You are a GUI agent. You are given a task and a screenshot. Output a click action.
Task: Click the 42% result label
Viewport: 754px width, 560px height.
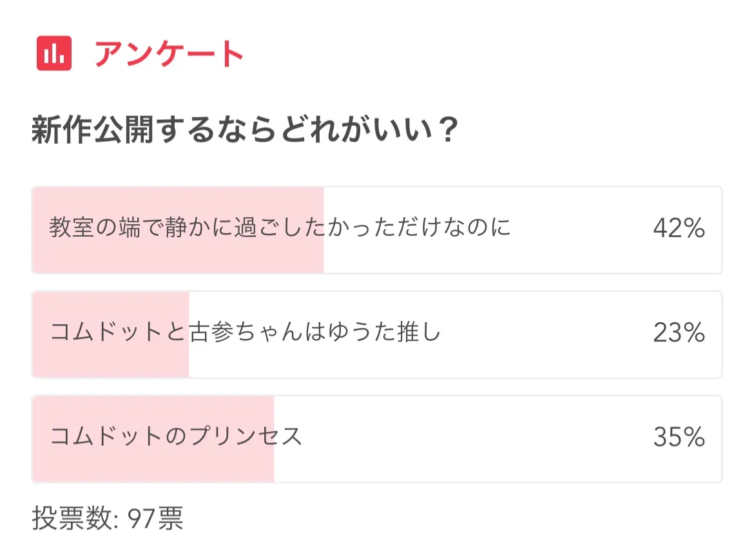pyautogui.click(x=679, y=229)
